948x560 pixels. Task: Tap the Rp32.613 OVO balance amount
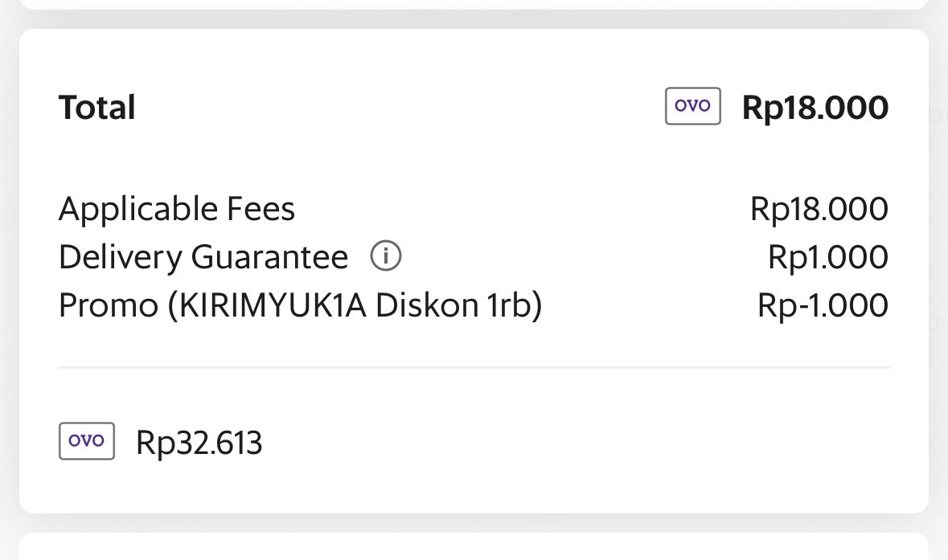point(199,443)
